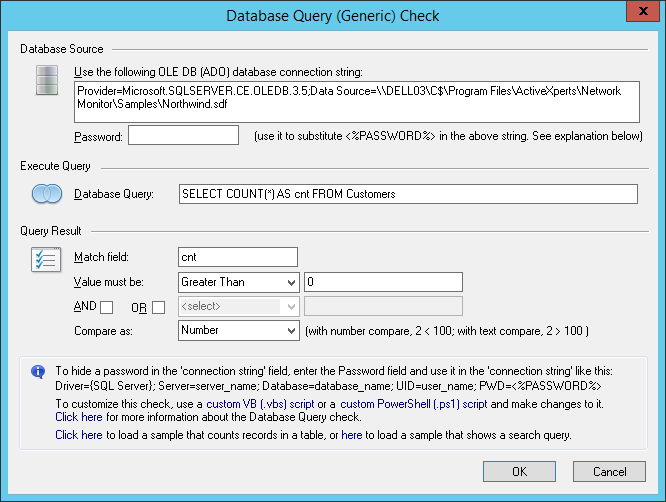Open the Greater Than operator dropdown

238,282
